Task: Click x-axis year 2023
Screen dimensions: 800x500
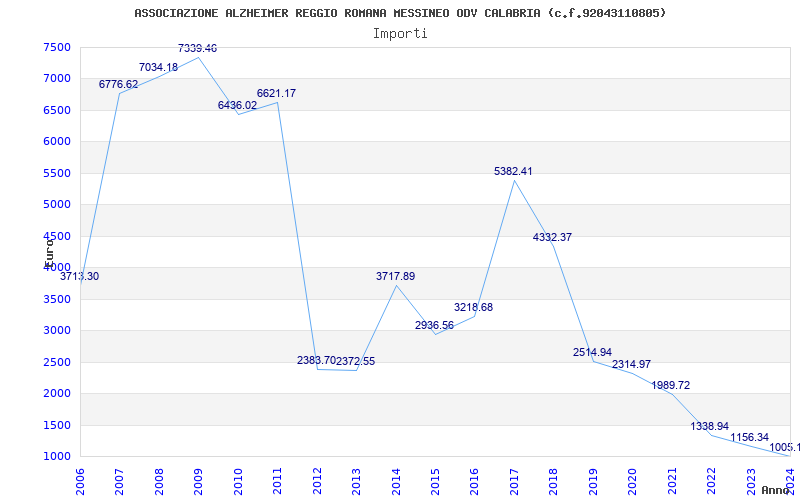Action: 751,482
